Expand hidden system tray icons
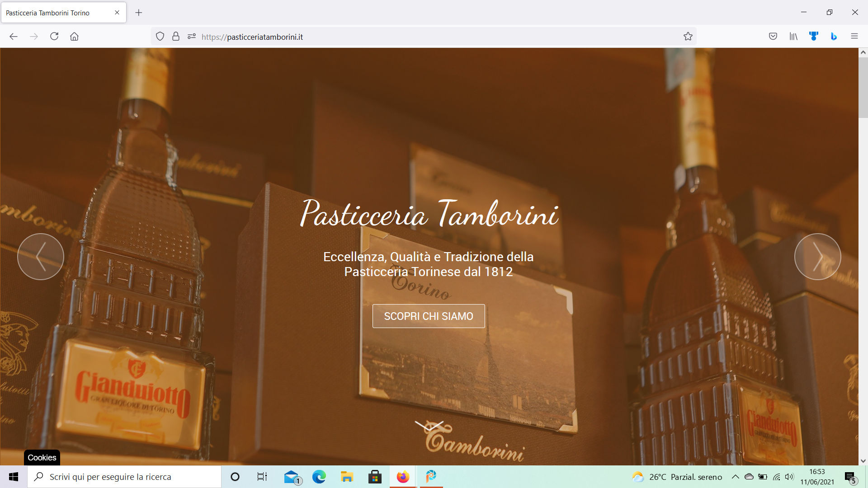 [736, 477]
